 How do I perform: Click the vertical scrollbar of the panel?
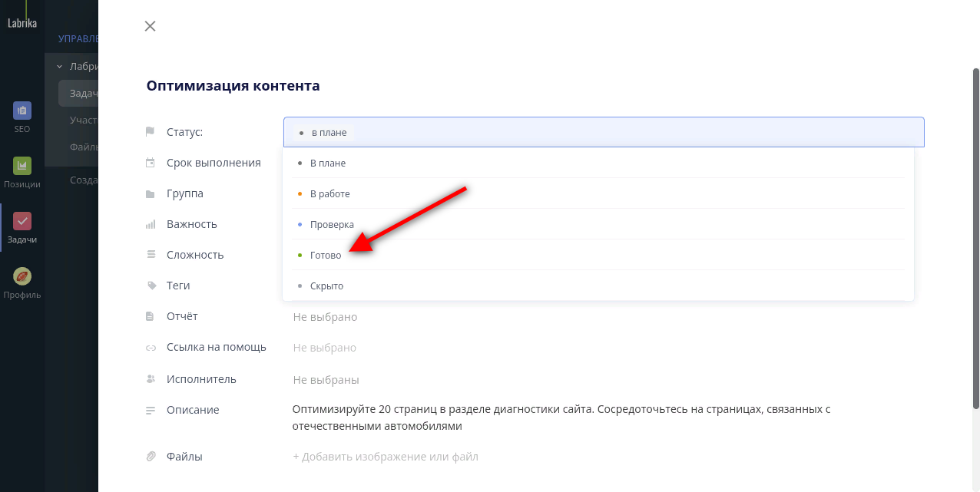tap(975, 238)
